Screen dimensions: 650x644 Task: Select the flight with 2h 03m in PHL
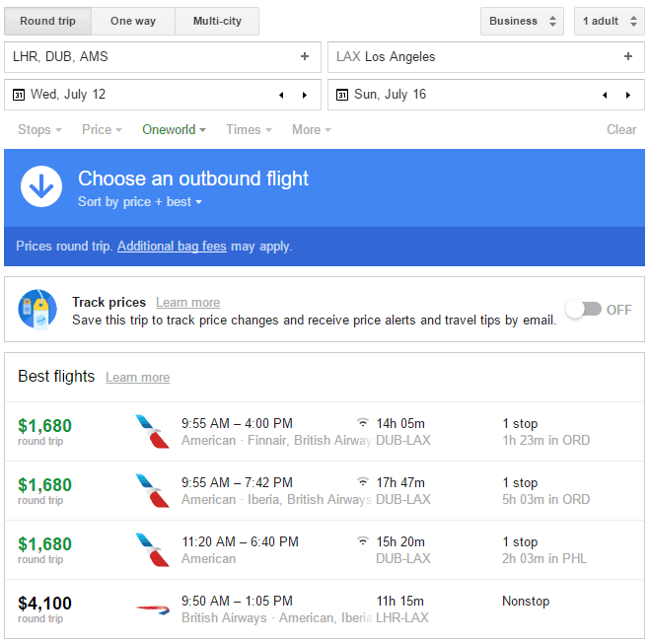click(x=325, y=550)
